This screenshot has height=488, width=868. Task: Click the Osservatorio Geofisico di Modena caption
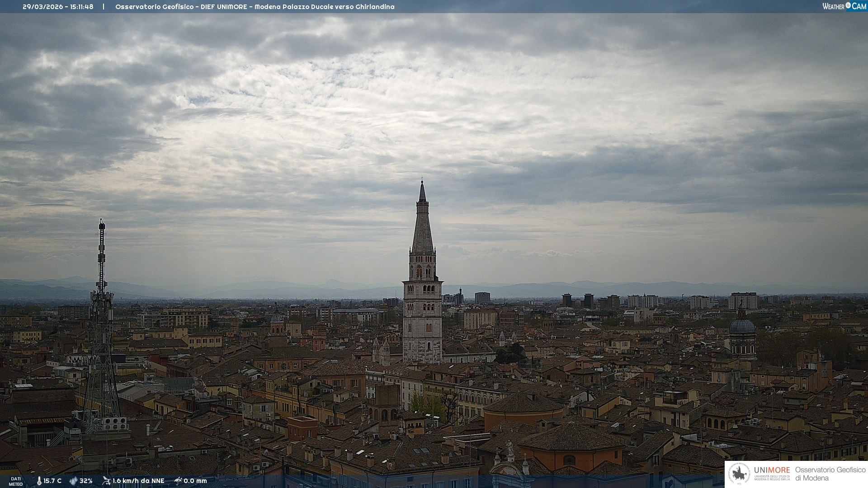click(x=830, y=474)
